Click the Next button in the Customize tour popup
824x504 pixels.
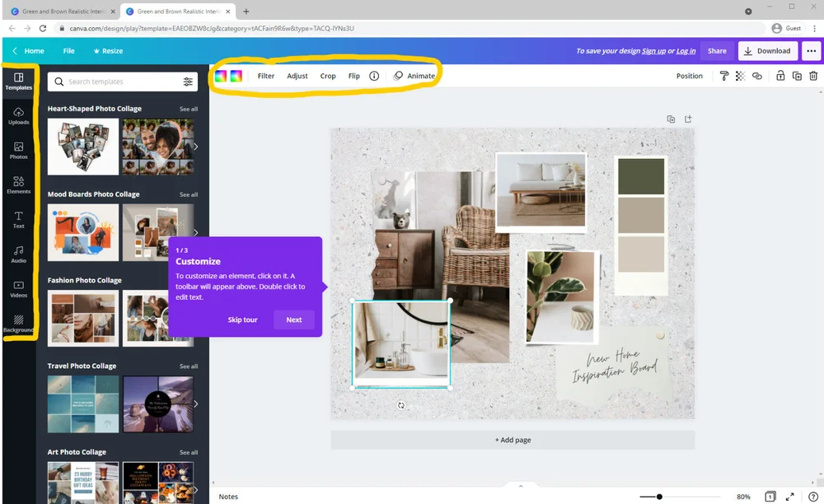coord(293,320)
